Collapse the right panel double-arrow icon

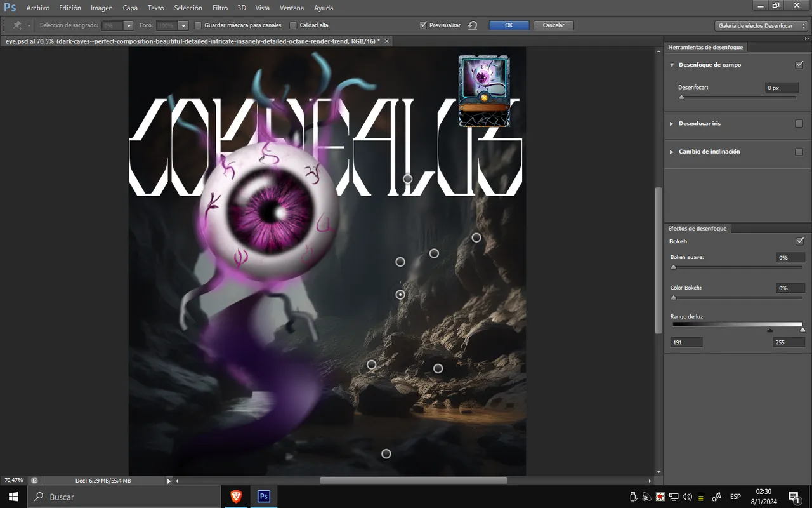(x=807, y=39)
